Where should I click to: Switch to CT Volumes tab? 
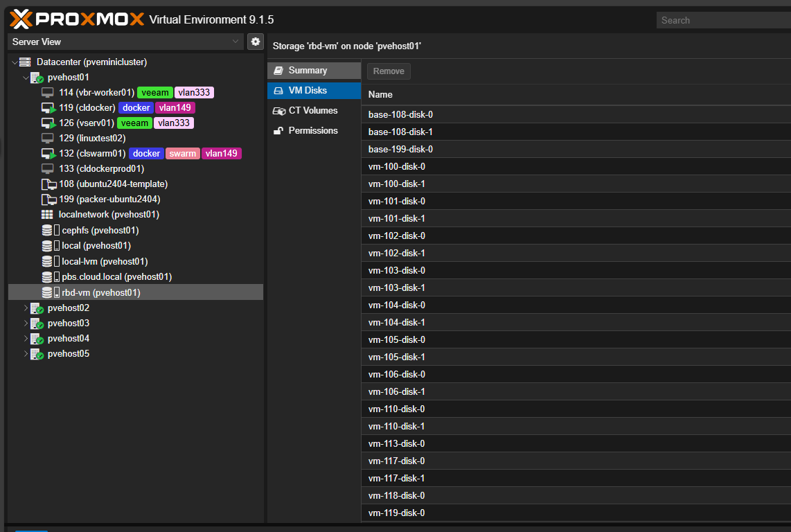click(x=314, y=111)
